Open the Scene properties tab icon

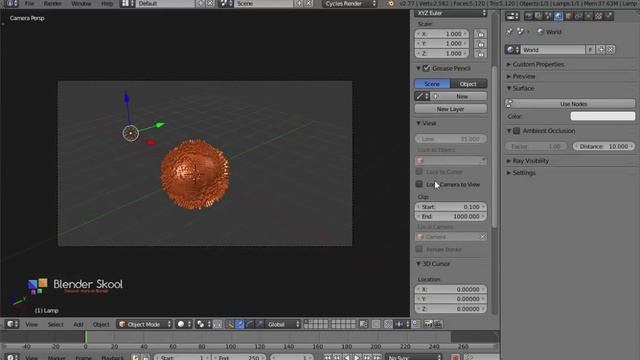548,16
